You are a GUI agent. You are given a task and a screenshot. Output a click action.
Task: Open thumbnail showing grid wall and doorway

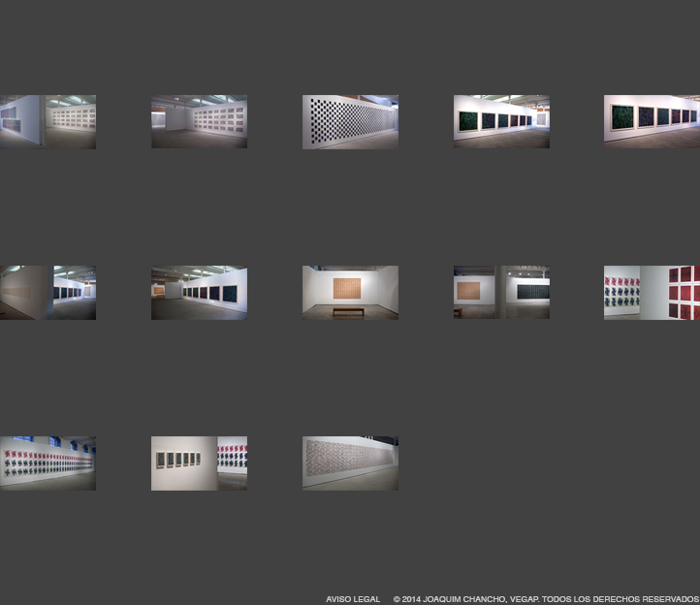pyautogui.click(x=199, y=122)
